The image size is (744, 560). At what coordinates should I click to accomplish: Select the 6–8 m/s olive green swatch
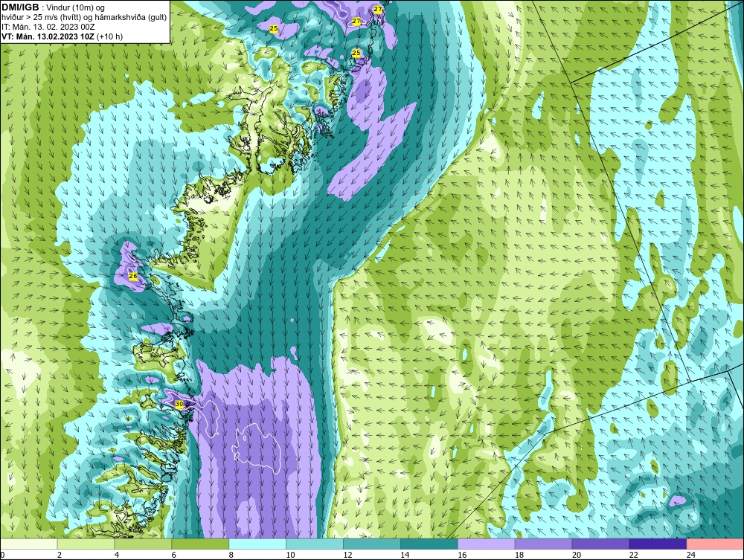point(200,544)
